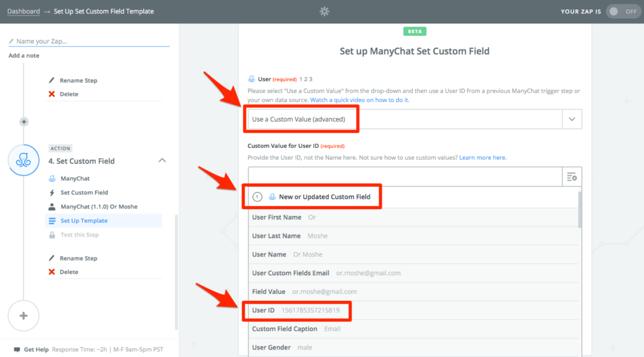Open the User dropdown arrow
The width and height of the screenshot is (644, 357).
click(x=572, y=119)
